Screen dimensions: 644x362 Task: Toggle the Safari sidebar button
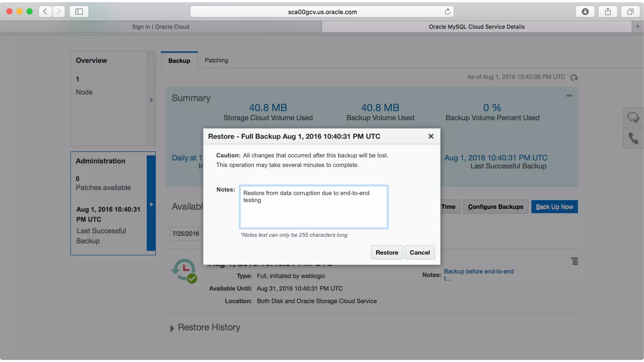click(79, 12)
